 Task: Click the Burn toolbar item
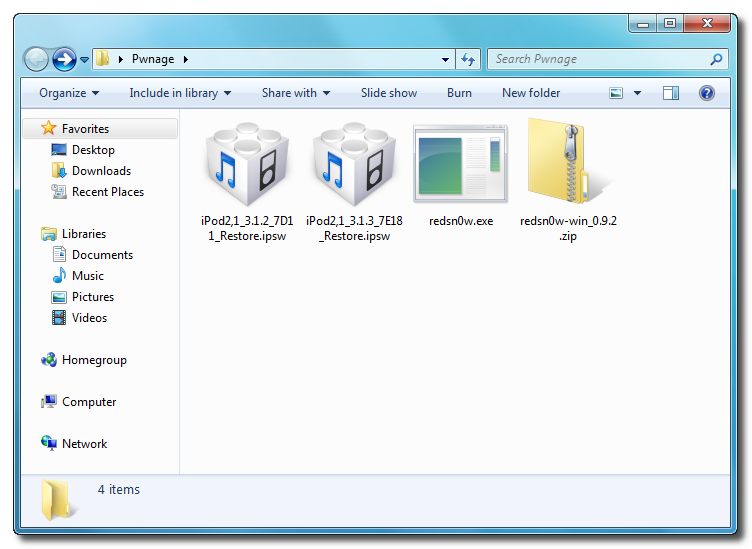459,93
